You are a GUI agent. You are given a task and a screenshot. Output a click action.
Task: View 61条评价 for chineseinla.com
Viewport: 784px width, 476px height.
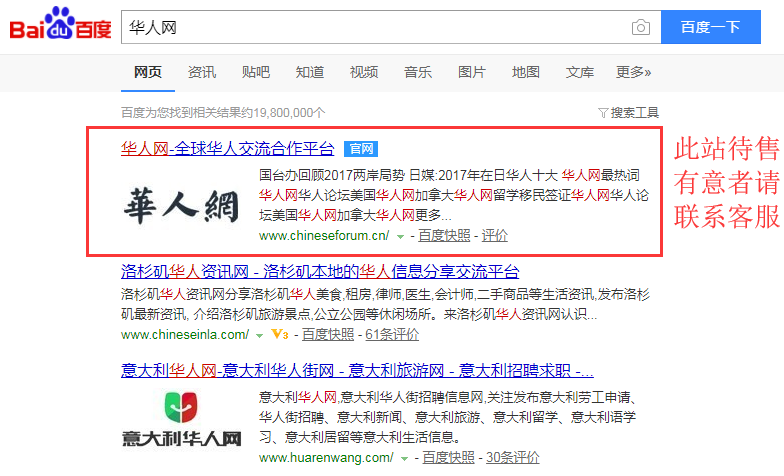(392, 334)
